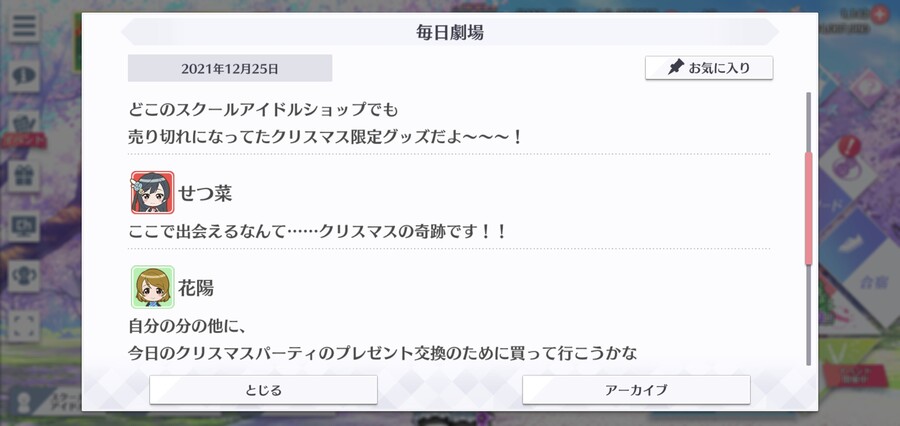Click the pink scrollbar thumb

tap(809, 208)
